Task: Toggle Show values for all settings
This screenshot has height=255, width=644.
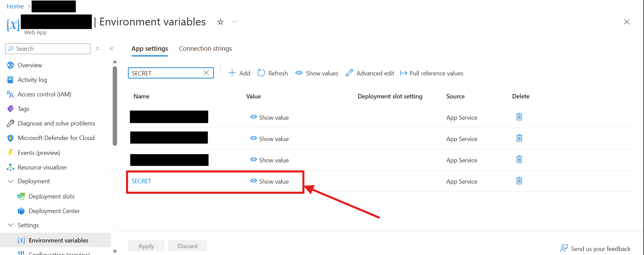Action: [317, 73]
